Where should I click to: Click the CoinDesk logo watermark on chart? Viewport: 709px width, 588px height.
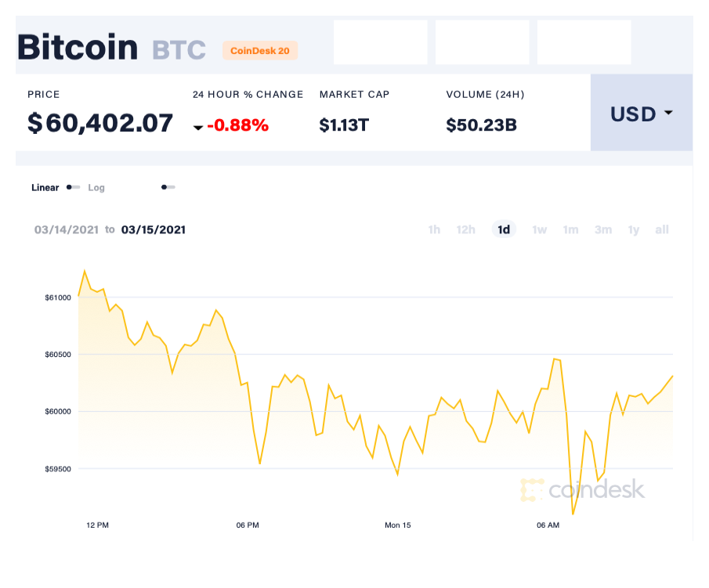[595, 490]
